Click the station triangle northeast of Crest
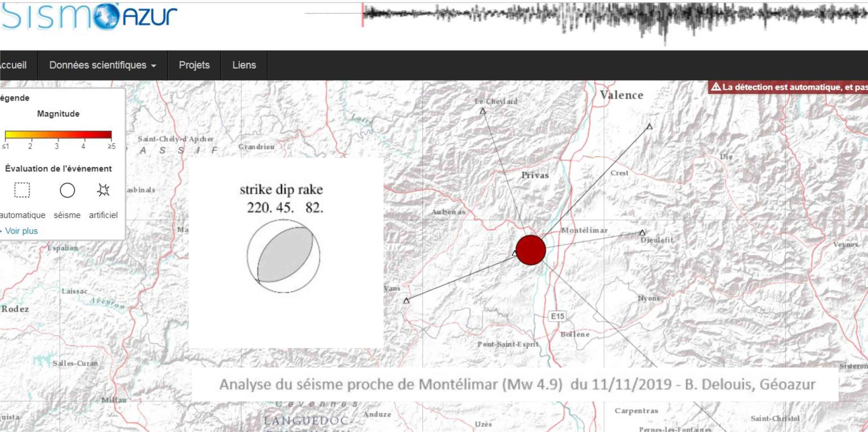This screenshot has width=868, height=432. pos(649,127)
